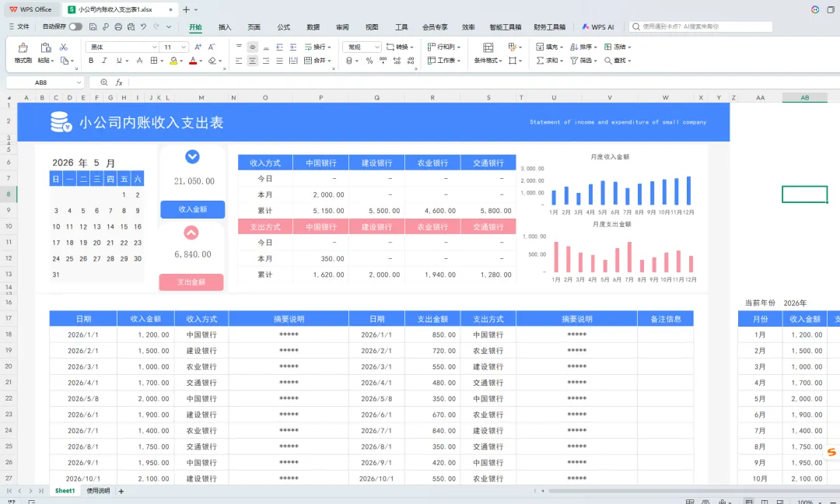Toggle horizontal center alignment
The image size is (840, 504).
(x=252, y=61)
